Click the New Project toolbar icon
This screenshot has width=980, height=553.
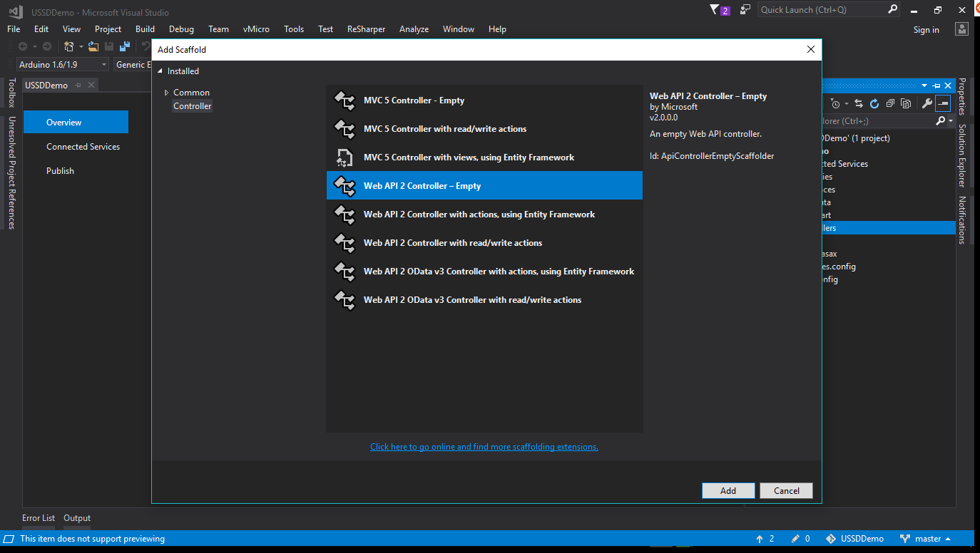click(x=69, y=46)
